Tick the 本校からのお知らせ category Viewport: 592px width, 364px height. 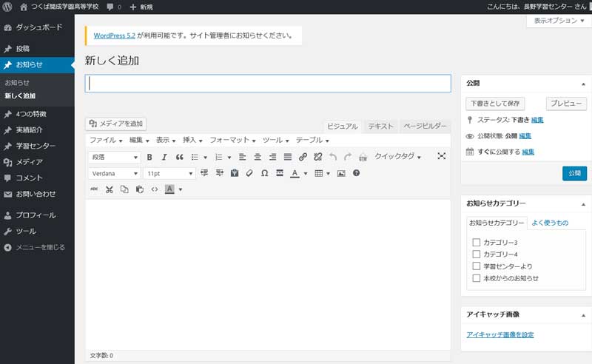pyautogui.click(x=477, y=278)
